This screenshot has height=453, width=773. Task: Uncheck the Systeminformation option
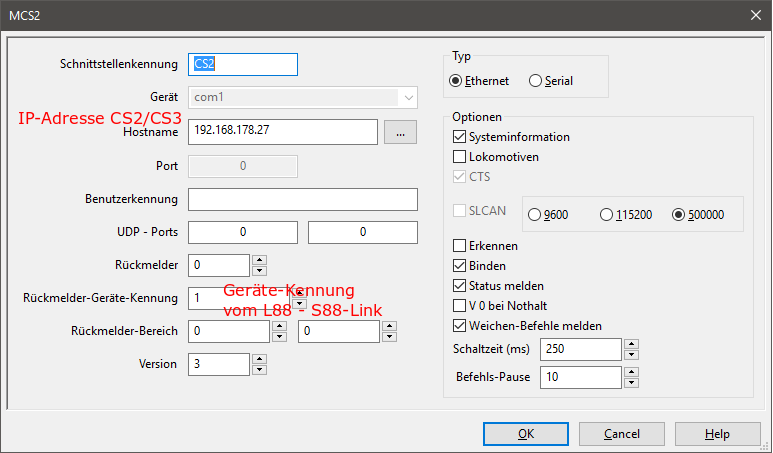(460, 137)
